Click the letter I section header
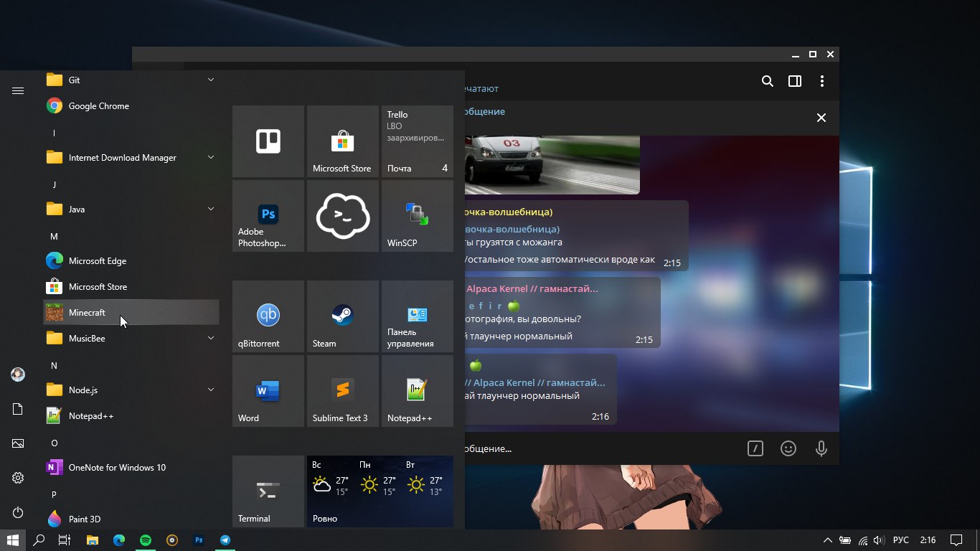This screenshot has width=980, height=551. 54,133
